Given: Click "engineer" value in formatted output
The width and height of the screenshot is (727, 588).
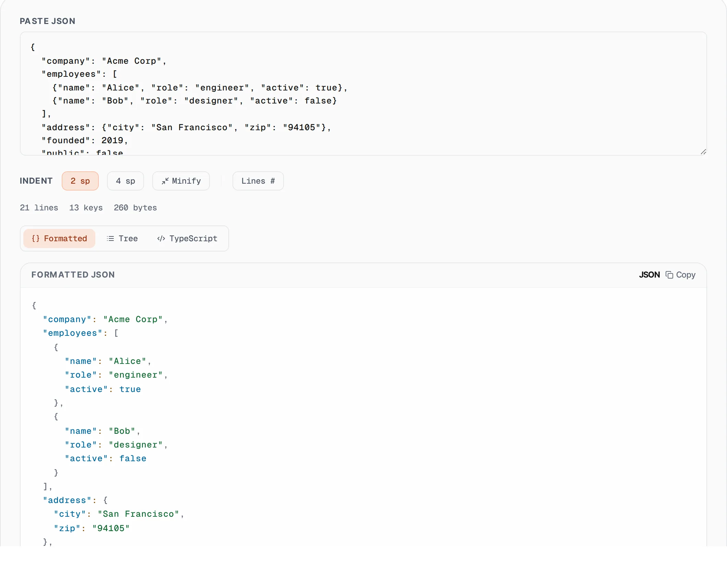Looking at the screenshot, I should pyautogui.click(x=135, y=375).
